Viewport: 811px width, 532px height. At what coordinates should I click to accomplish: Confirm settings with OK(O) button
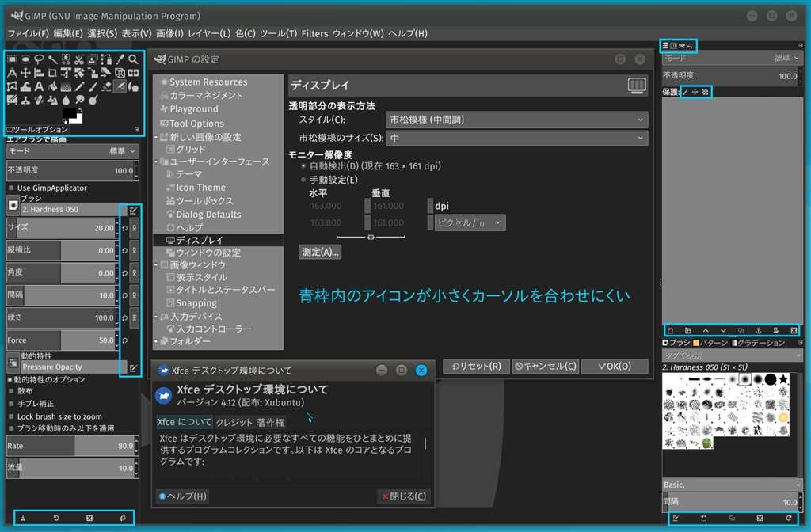615,366
